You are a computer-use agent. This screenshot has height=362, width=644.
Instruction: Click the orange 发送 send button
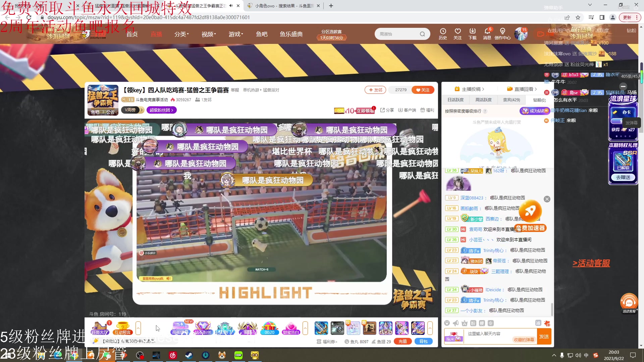544,337
